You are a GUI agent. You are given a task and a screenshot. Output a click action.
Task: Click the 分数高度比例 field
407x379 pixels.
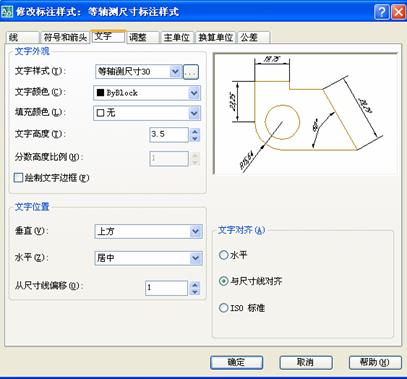click(169, 158)
